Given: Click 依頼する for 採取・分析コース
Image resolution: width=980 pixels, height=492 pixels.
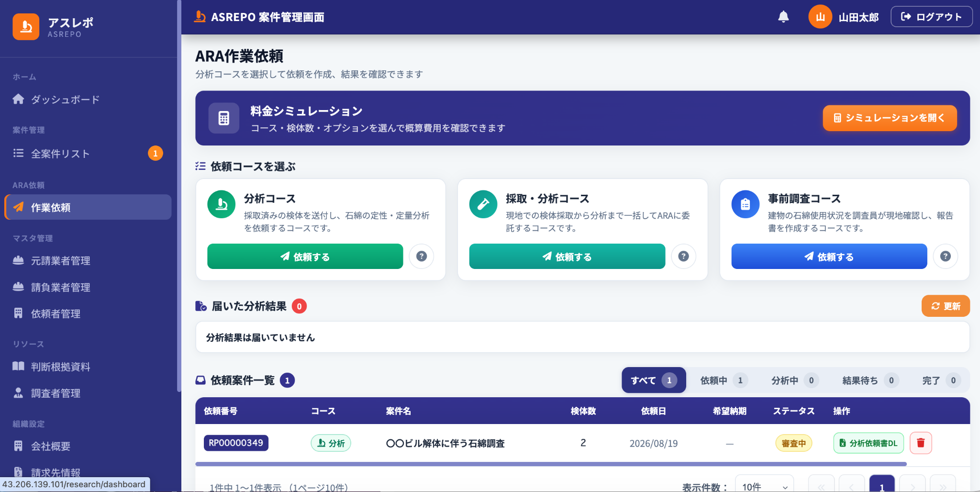Looking at the screenshot, I should coord(567,257).
